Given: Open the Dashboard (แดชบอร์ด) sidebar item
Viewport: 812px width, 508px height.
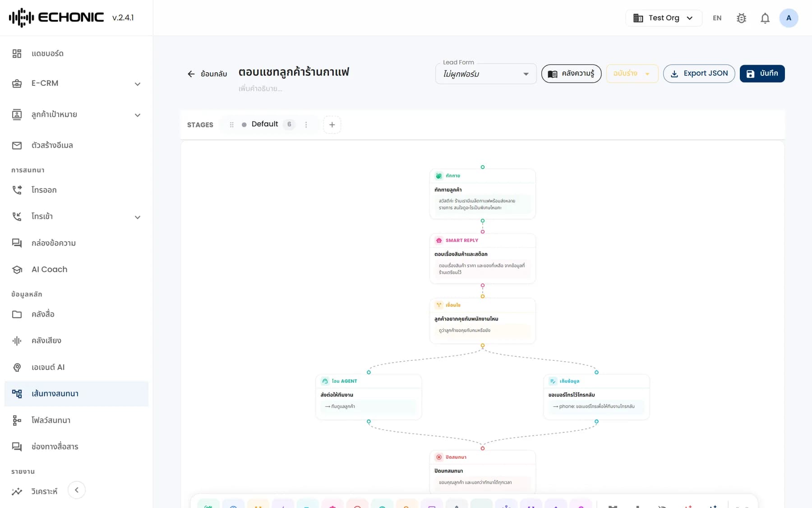Looking at the screenshot, I should click(76, 54).
